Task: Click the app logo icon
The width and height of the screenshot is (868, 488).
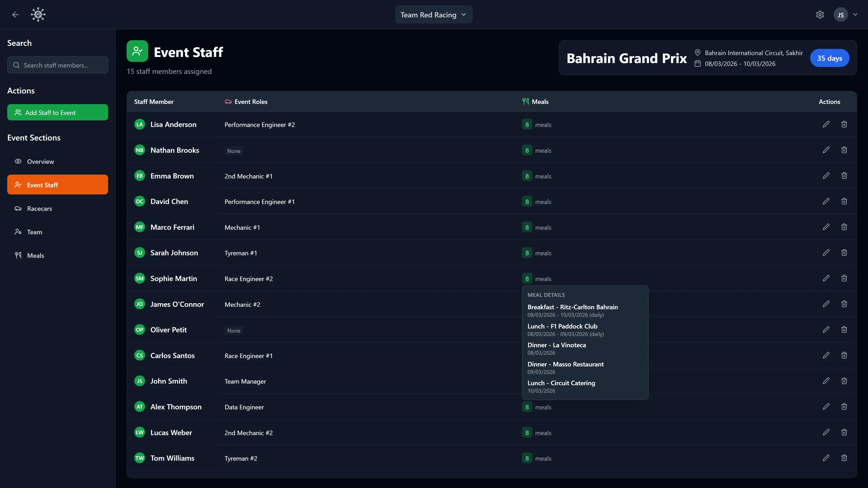Action: pos(38,15)
